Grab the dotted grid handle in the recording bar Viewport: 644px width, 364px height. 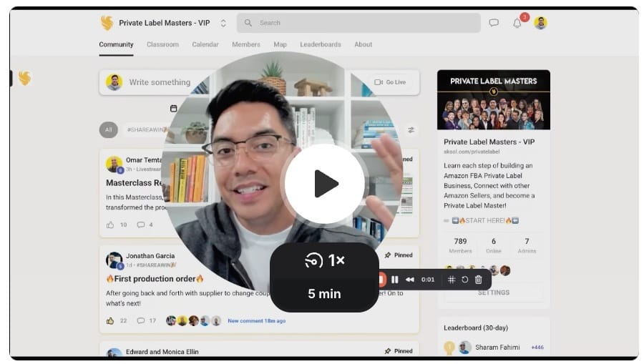tap(452, 280)
